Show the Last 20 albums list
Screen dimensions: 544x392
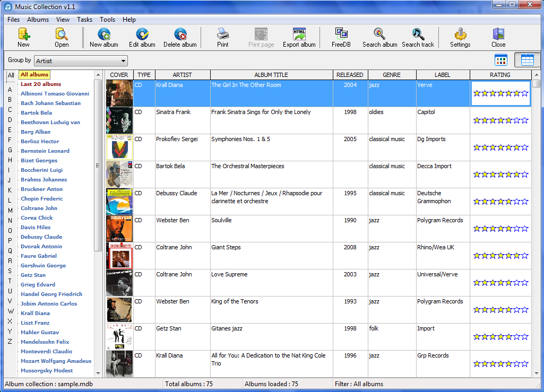[41, 84]
